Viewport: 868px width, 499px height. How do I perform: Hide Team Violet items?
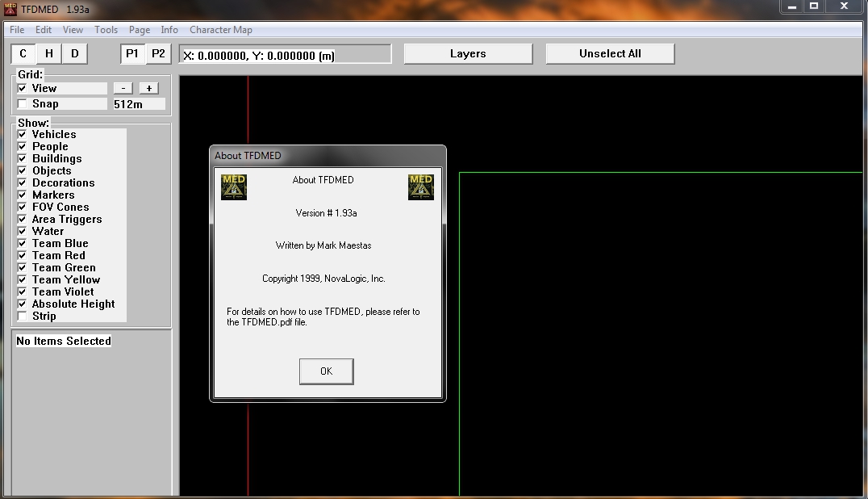22,291
